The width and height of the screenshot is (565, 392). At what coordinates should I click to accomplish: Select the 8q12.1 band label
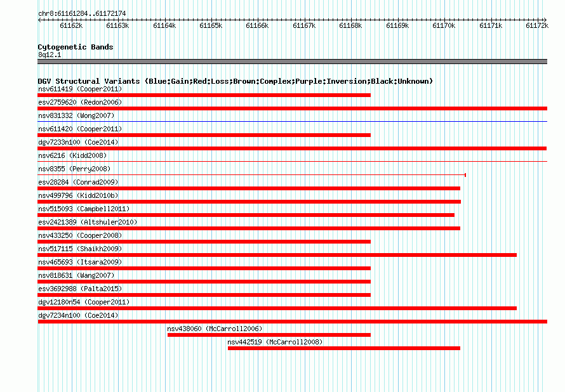point(50,55)
